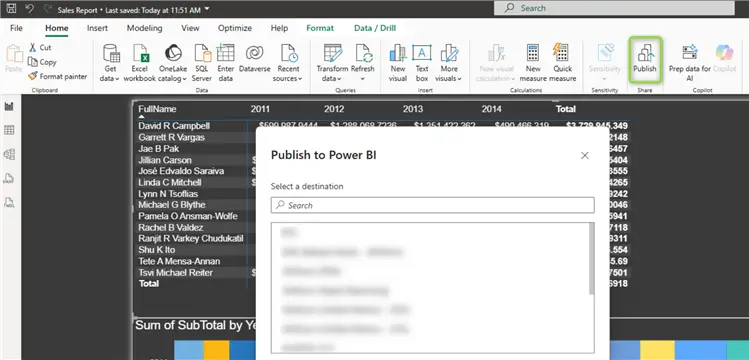The width and height of the screenshot is (749, 360).
Task: Add a New visual
Action: 397,63
